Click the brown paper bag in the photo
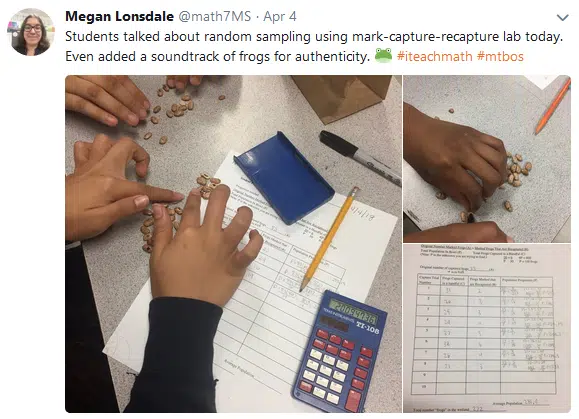The image size is (579, 419). pos(341,97)
